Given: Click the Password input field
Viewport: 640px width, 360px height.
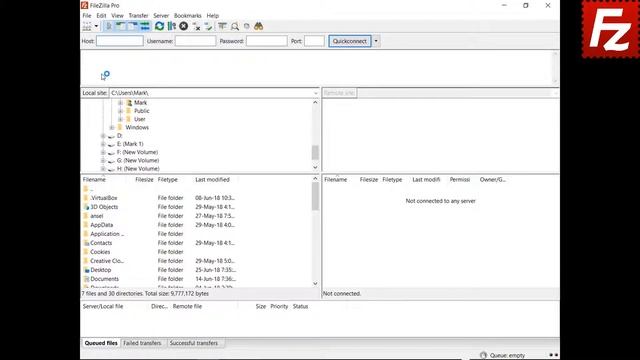Looking at the screenshot, I should pyautogui.click(x=267, y=41).
